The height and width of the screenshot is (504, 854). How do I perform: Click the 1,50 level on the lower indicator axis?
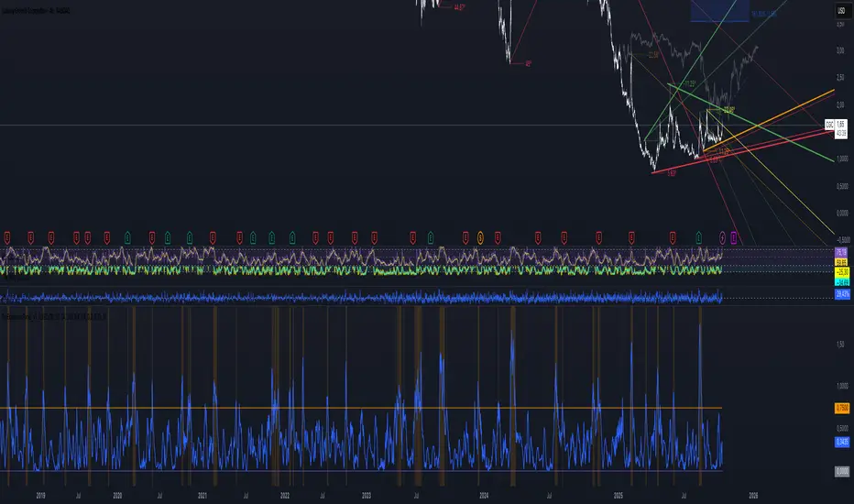[840, 345]
